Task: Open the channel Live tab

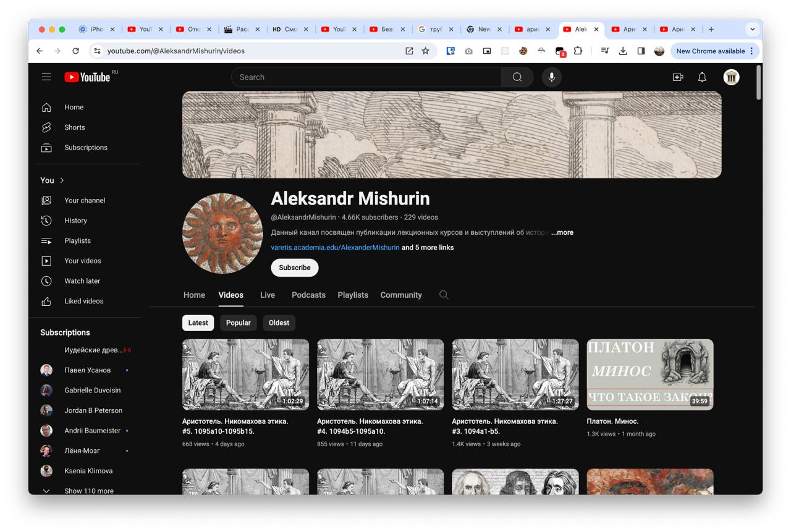Action: tap(268, 295)
